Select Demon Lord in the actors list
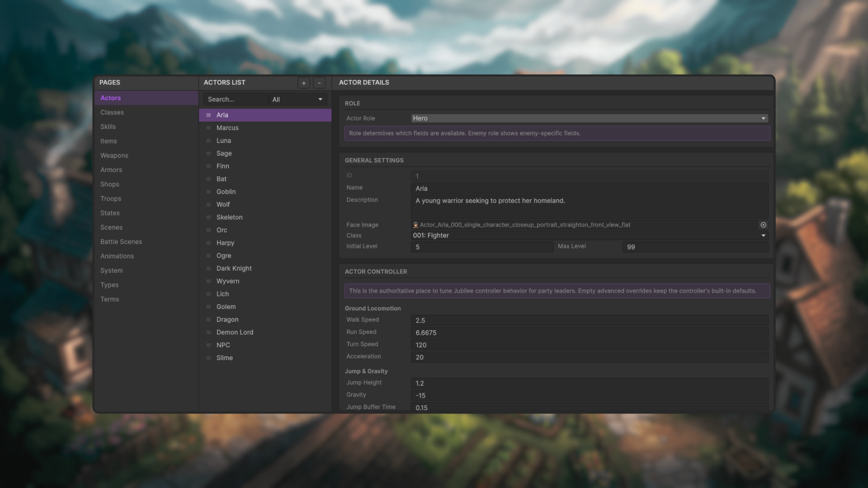Screen dimensions: 868x488 click(x=265, y=332)
